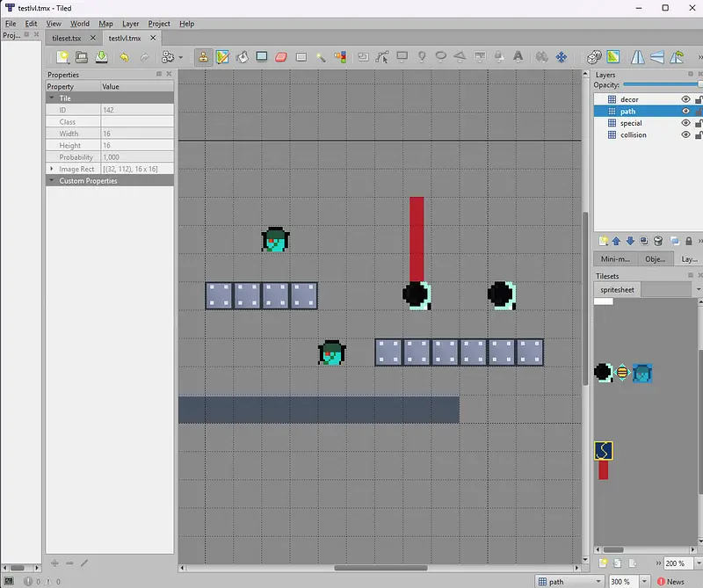
Task: Move layer up with up arrow
Action: [616, 241]
